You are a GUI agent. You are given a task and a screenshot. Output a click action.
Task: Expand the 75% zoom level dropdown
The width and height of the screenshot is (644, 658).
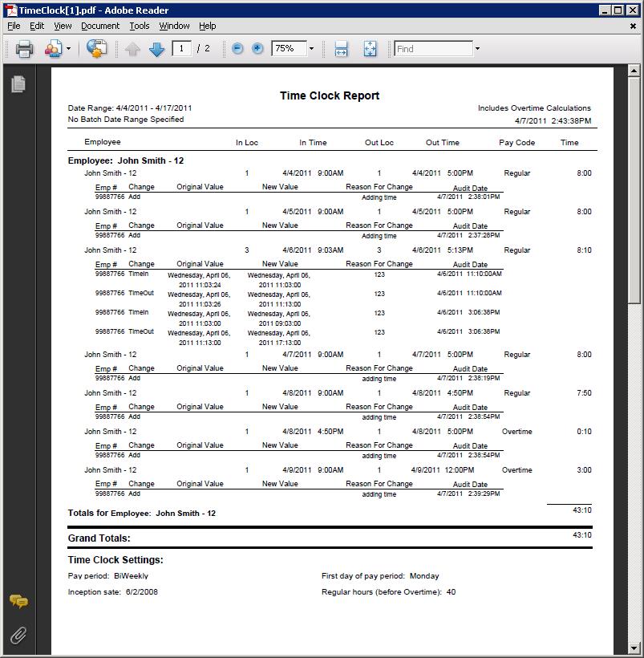pos(311,49)
